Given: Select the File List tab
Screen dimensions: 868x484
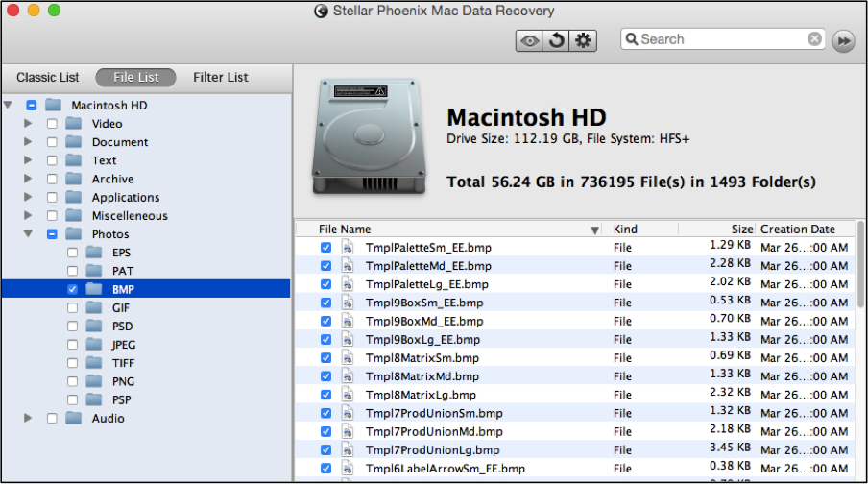Looking at the screenshot, I should click(135, 78).
